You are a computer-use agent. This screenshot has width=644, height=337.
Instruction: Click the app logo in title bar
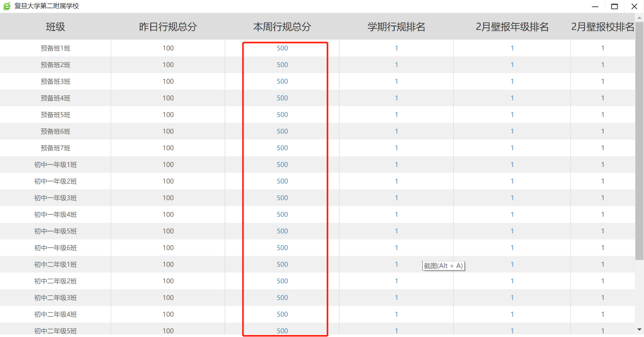7,7
